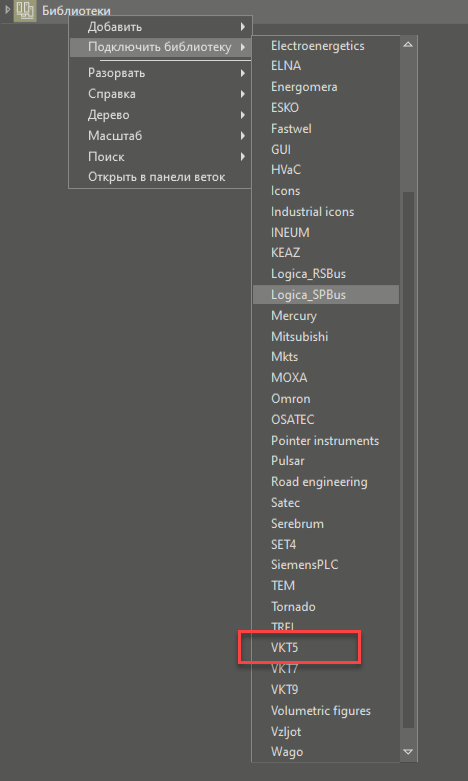Image resolution: width=468 pixels, height=781 pixels.
Task: Select the Библиотеки tree item label
Action: point(76,10)
